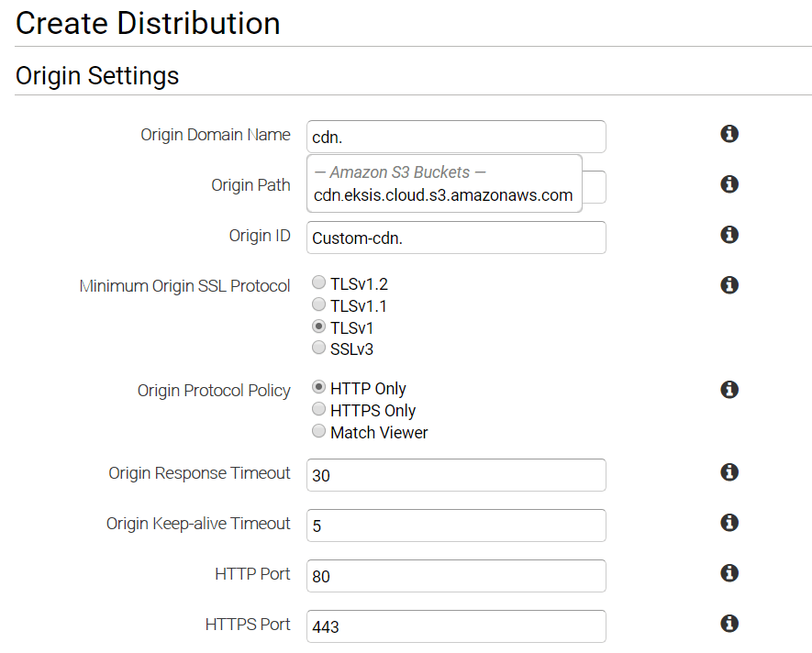
Task: Show help for Origin Protocol Policy
Action: point(729,390)
